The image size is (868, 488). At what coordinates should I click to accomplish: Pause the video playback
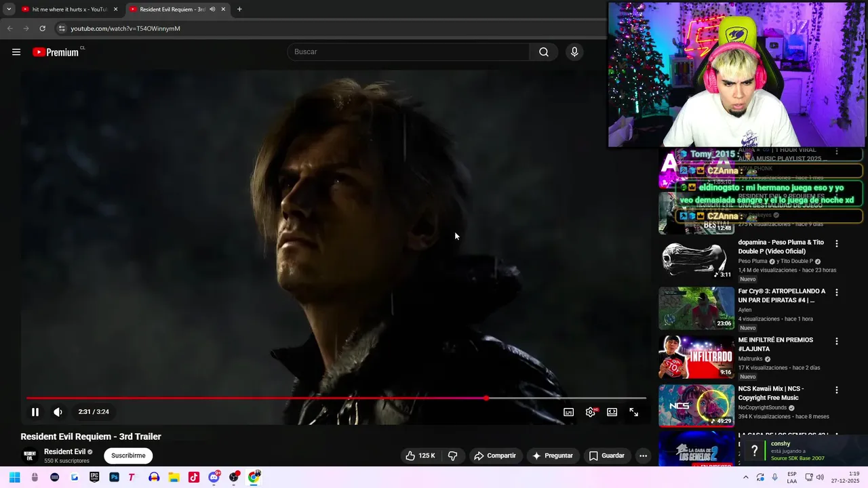pyautogui.click(x=35, y=411)
